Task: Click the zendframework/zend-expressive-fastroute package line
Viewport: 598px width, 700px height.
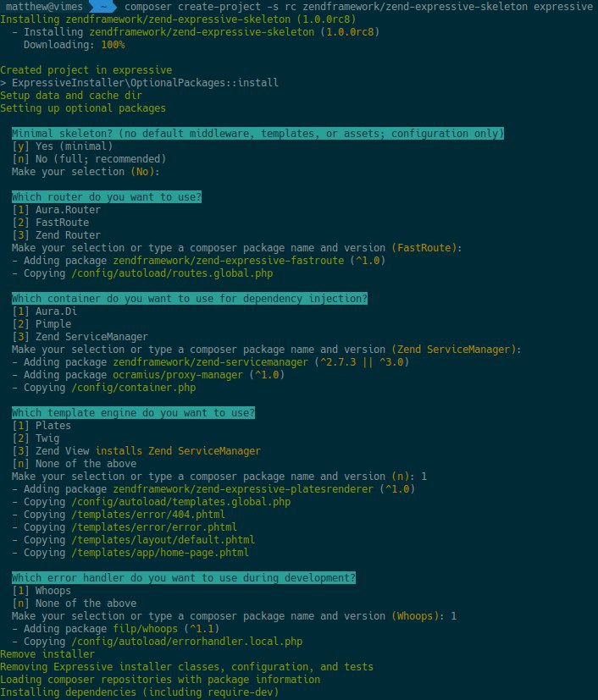Action: coord(198,261)
